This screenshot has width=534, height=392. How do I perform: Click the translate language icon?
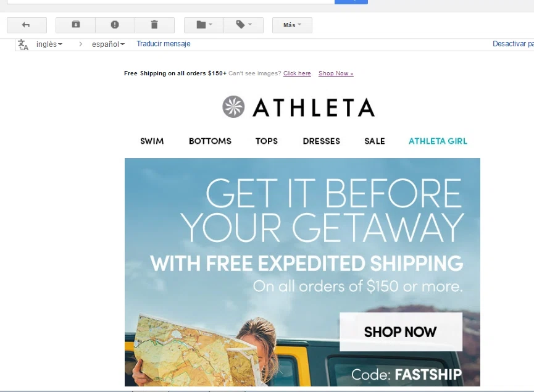click(x=23, y=44)
